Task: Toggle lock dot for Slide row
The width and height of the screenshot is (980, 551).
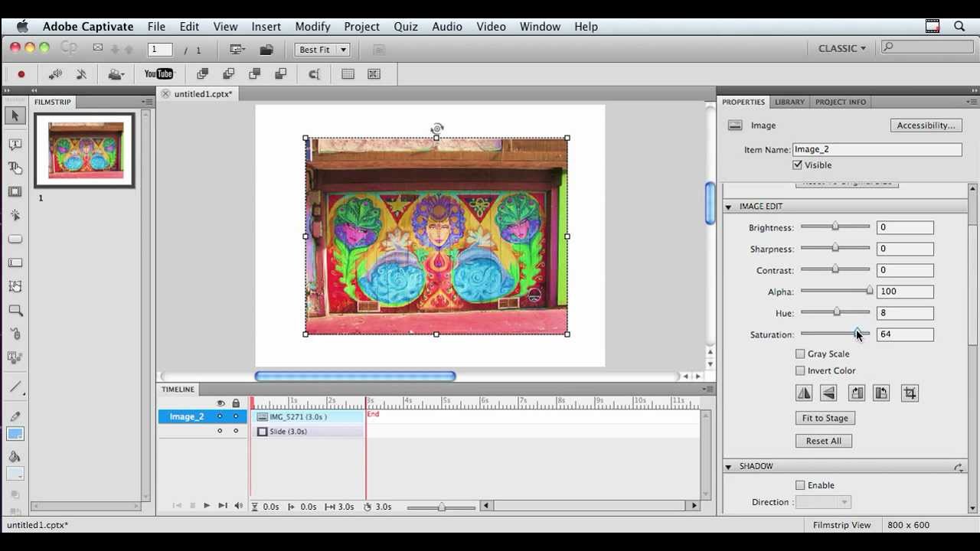Action: click(x=236, y=431)
